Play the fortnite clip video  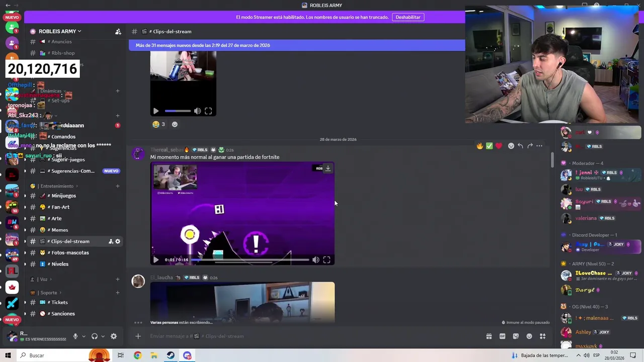[156, 260]
